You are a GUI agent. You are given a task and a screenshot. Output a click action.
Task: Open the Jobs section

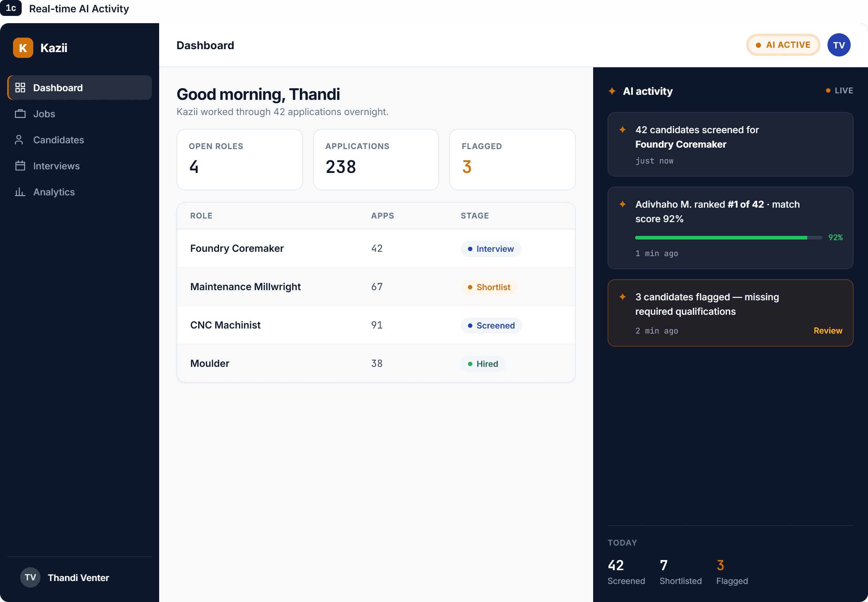[x=80, y=114]
